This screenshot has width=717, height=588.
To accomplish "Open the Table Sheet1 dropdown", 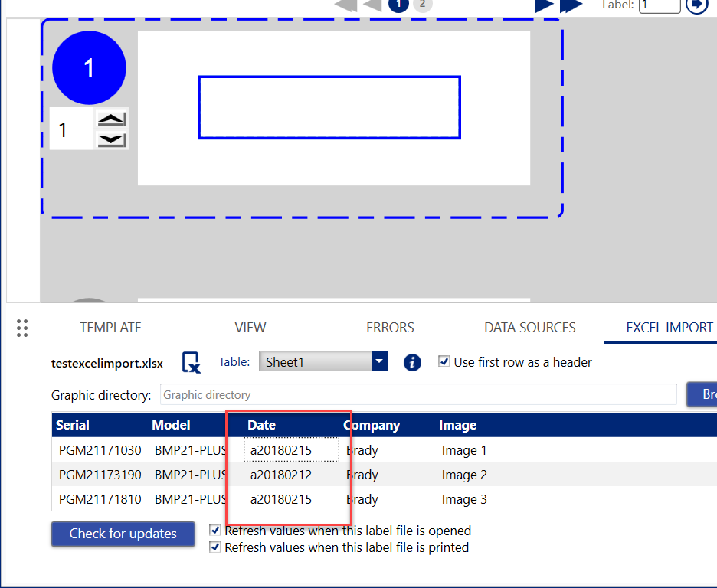I will coord(379,362).
